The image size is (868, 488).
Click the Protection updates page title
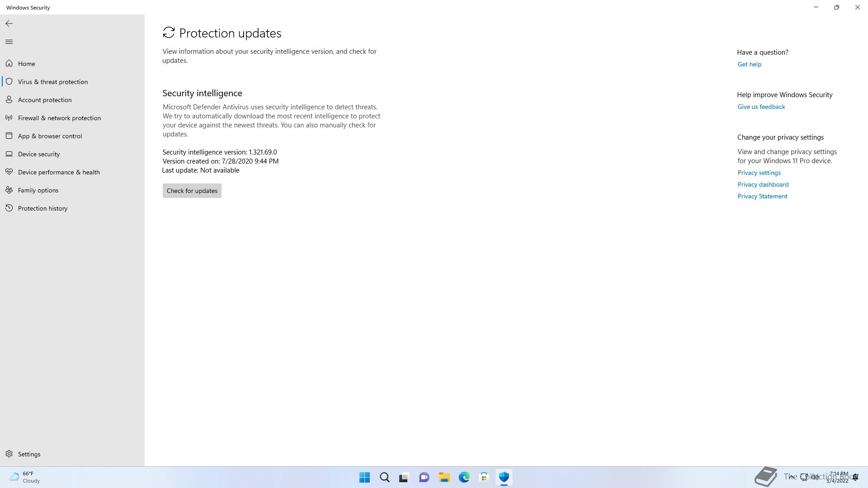click(x=230, y=33)
